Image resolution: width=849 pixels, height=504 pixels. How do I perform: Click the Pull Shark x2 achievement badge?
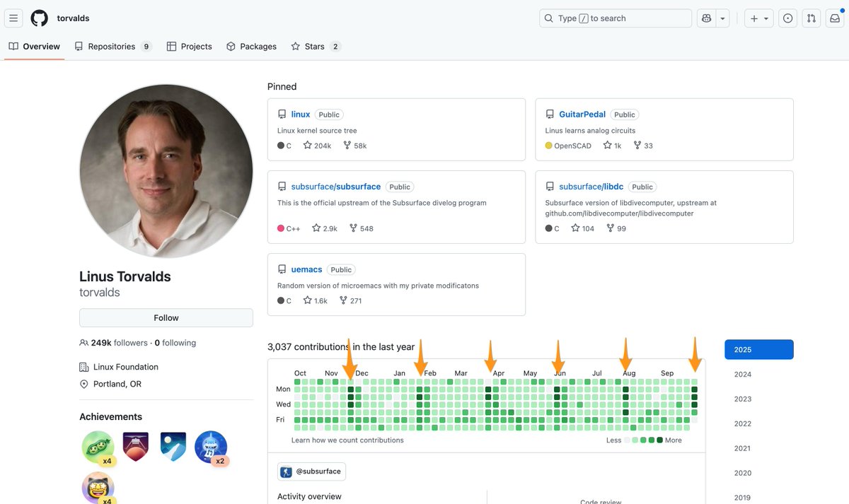pos(212,448)
